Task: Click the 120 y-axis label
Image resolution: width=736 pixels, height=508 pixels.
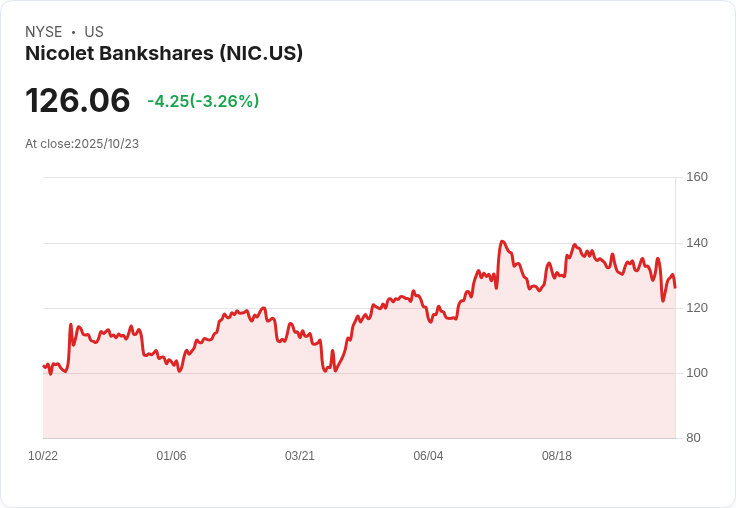Action: (x=697, y=308)
